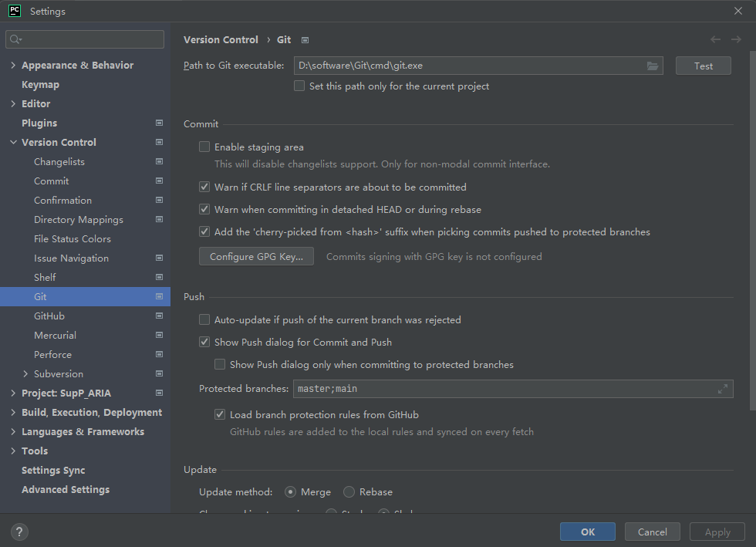Toggle the detached HEAD or rebase commit warning
The width and height of the screenshot is (756, 547).
204,209
